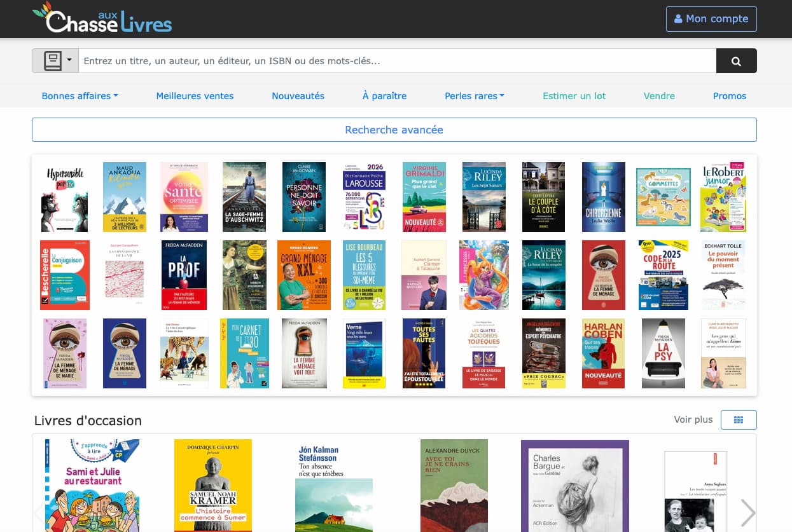Go to the Vendre page

(659, 96)
